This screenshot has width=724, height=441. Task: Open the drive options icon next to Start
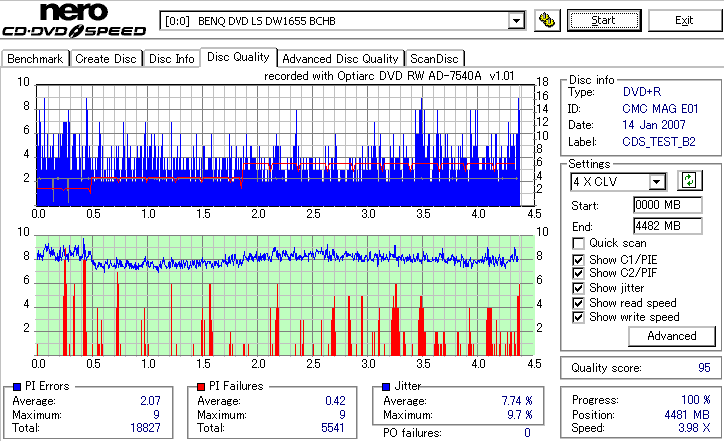547,20
